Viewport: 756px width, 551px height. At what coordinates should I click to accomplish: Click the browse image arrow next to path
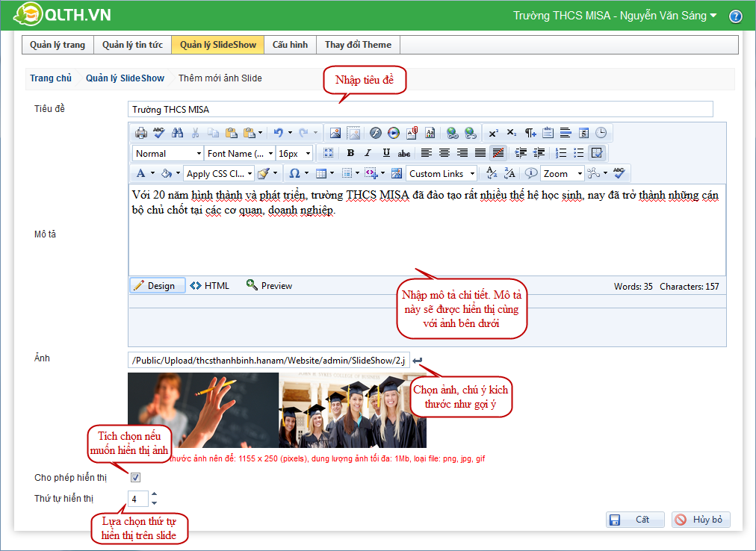(x=418, y=361)
